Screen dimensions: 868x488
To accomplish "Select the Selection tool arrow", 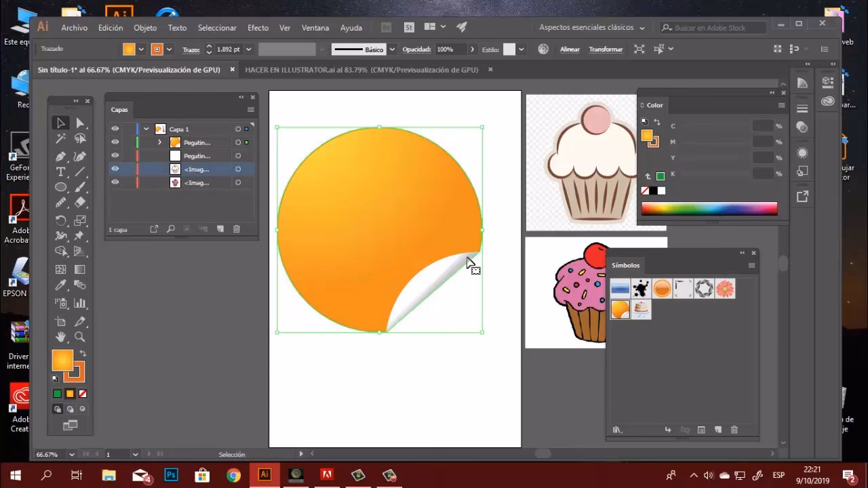I will coord(60,123).
